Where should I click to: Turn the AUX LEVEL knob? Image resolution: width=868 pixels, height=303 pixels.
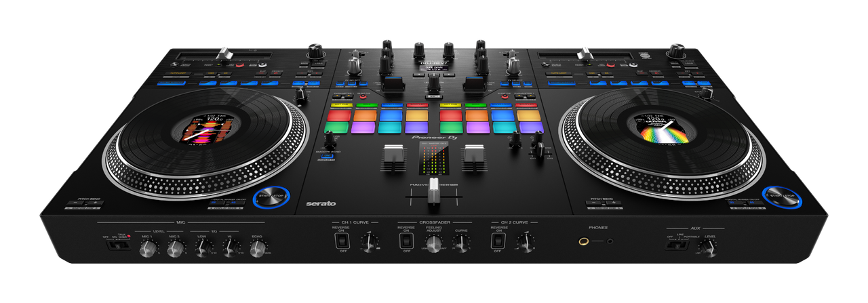tap(708, 249)
